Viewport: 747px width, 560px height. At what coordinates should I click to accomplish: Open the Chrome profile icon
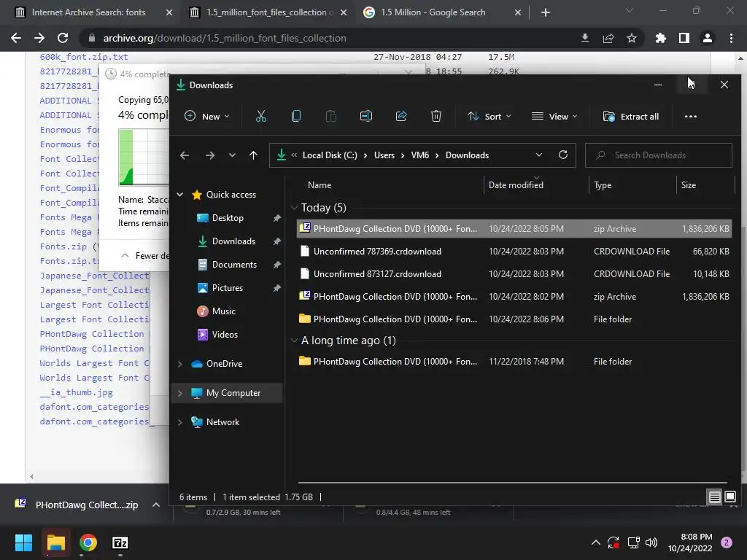708,38
